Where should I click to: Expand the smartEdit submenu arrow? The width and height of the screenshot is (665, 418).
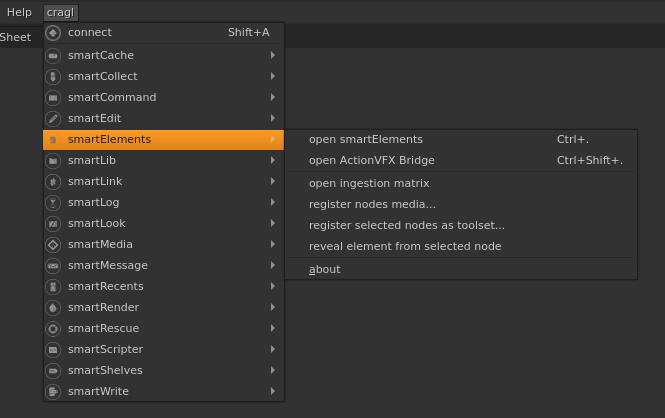[273, 118]
